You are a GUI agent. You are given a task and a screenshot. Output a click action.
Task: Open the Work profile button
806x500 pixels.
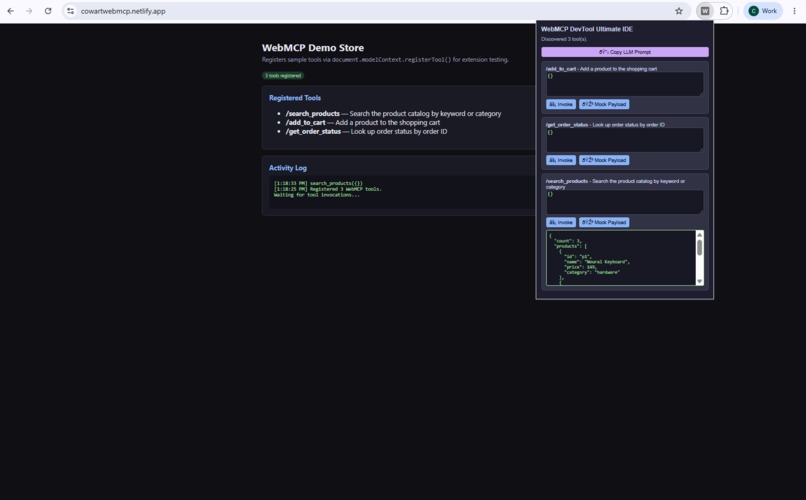[763, 11]
